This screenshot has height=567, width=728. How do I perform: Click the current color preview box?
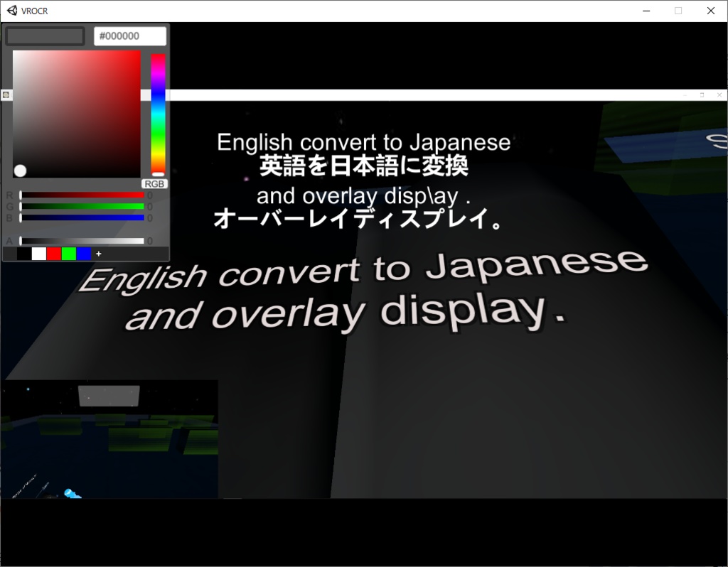point(44,36)
